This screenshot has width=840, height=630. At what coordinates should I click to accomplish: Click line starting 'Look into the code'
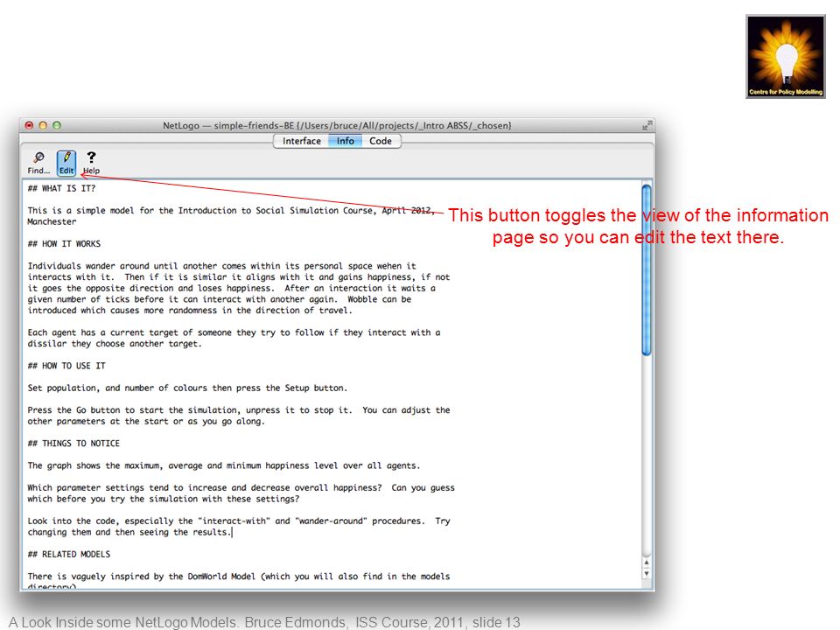(x=239, y=521)
